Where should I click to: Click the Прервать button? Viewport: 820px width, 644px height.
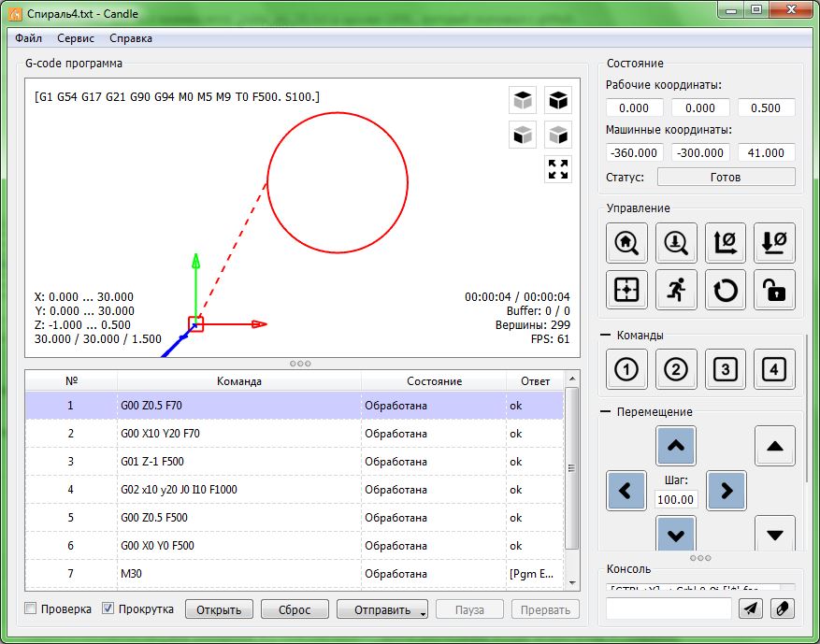[x=545, y=609]
